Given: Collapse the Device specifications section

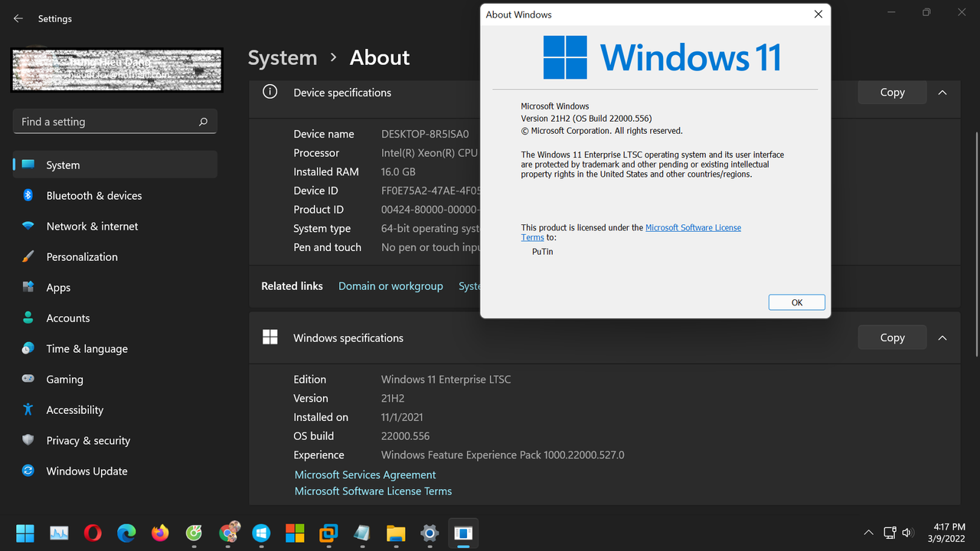Looking at the screenshot, I should click(942, 92).
